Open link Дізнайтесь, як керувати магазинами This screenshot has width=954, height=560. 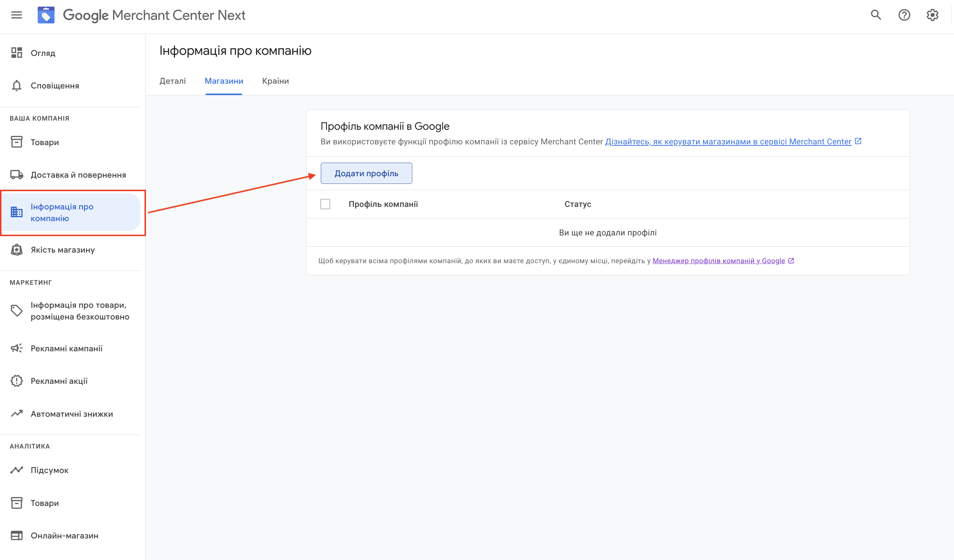point(728,141)
